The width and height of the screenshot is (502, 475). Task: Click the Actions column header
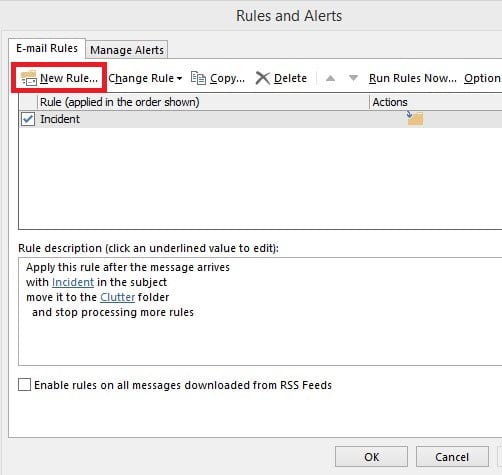[390, 102]
